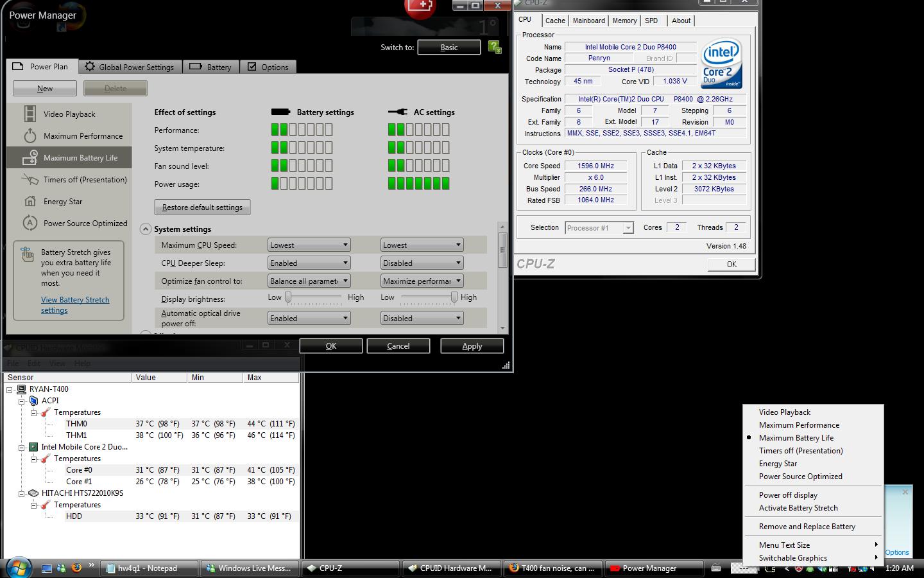Open Power Manager help icon beside Basic
The height and width of the screenshot is (578, 924).
pos(495,47)
